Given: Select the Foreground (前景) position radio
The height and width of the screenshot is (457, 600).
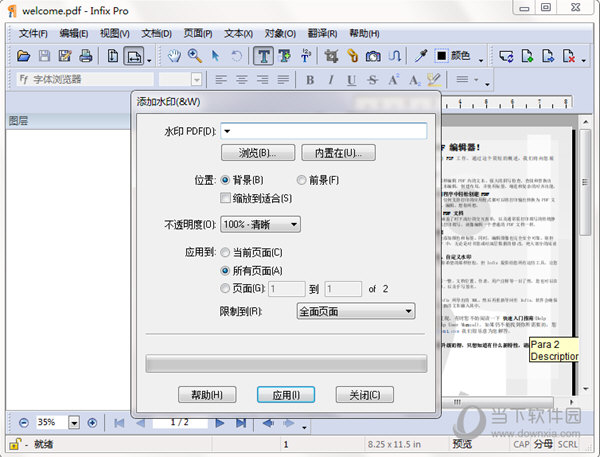Looking at the screenshot, I should [302, 180].
